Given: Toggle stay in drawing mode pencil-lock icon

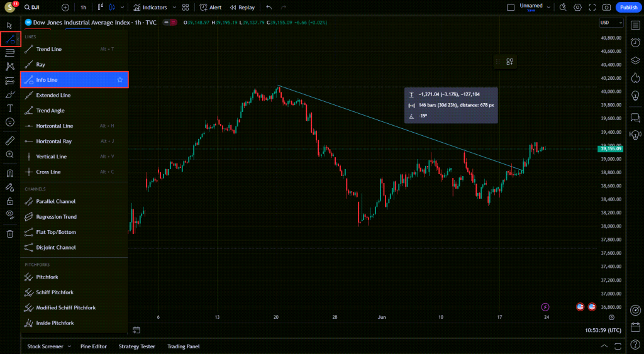Looking at the screenshot, I should click(x=10, y=187).
